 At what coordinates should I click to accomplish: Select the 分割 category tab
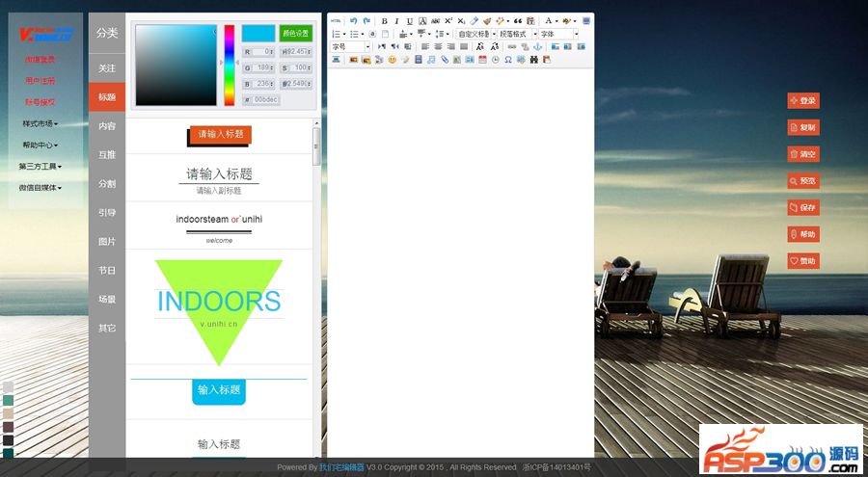click(107, 183)
